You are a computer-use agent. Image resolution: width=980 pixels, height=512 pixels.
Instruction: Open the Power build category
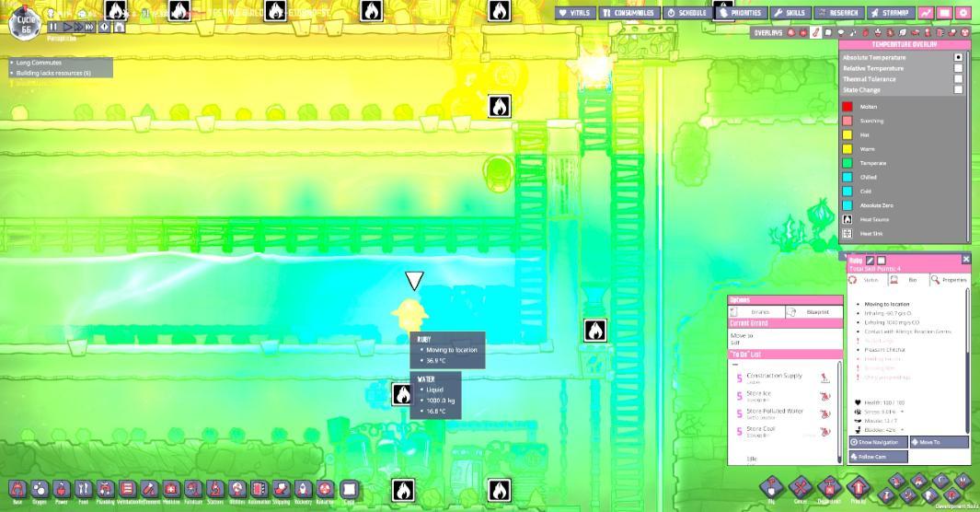62,489
